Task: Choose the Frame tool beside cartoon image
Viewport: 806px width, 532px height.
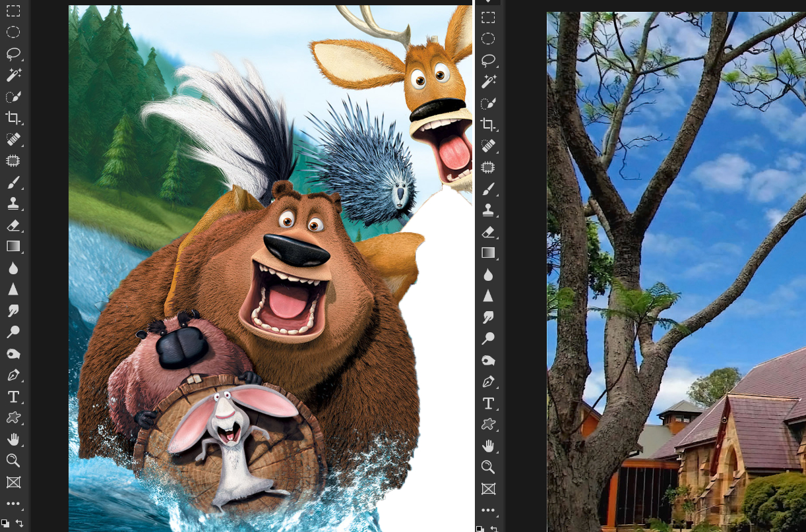Action: pyautogui.click(x=13, y=483)
